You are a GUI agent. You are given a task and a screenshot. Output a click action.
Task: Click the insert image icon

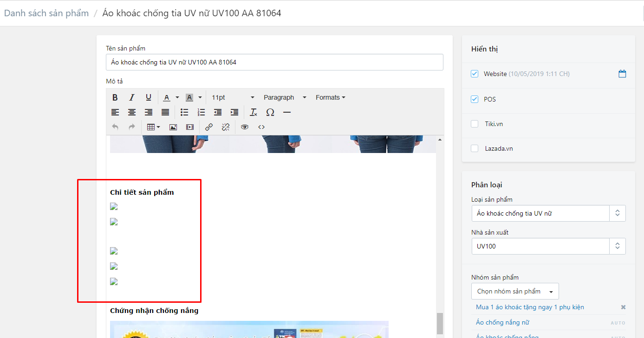[173, 127]
